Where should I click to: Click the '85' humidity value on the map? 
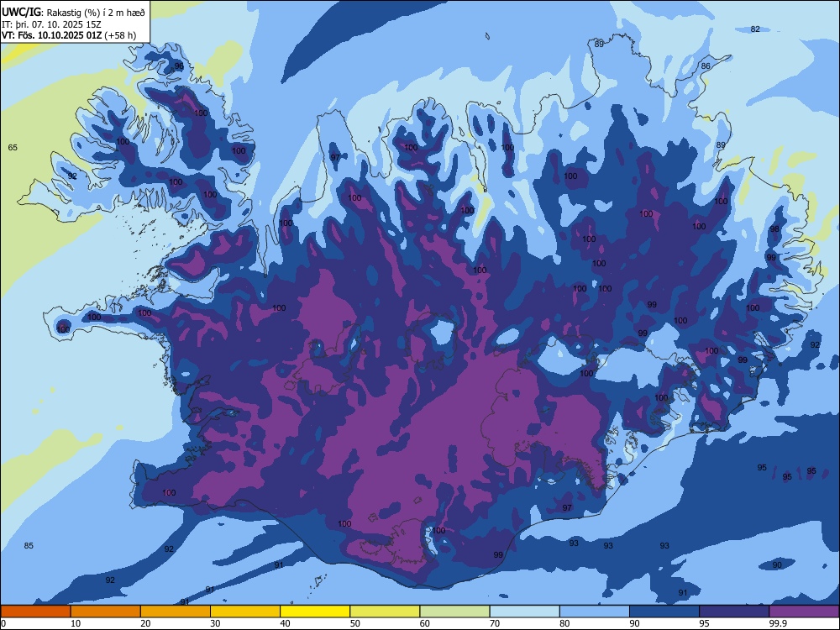[29, 546]
